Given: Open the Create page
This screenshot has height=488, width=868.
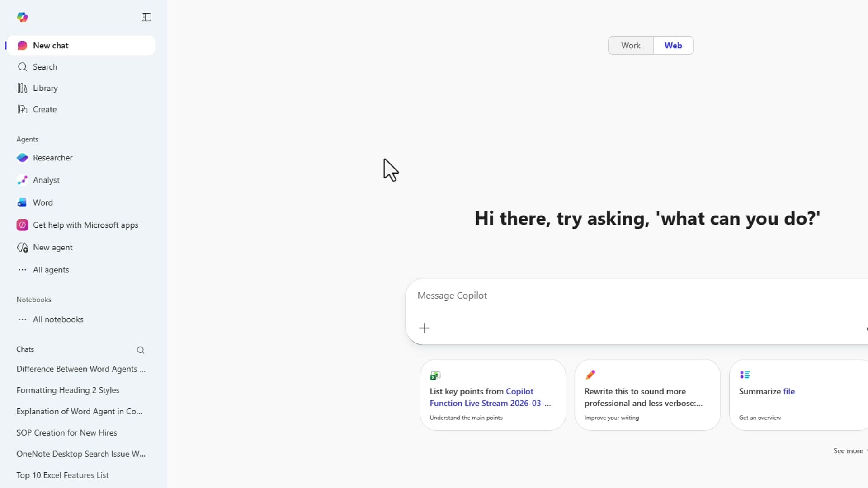Looking at the screenshot, I should coord(45,109).
